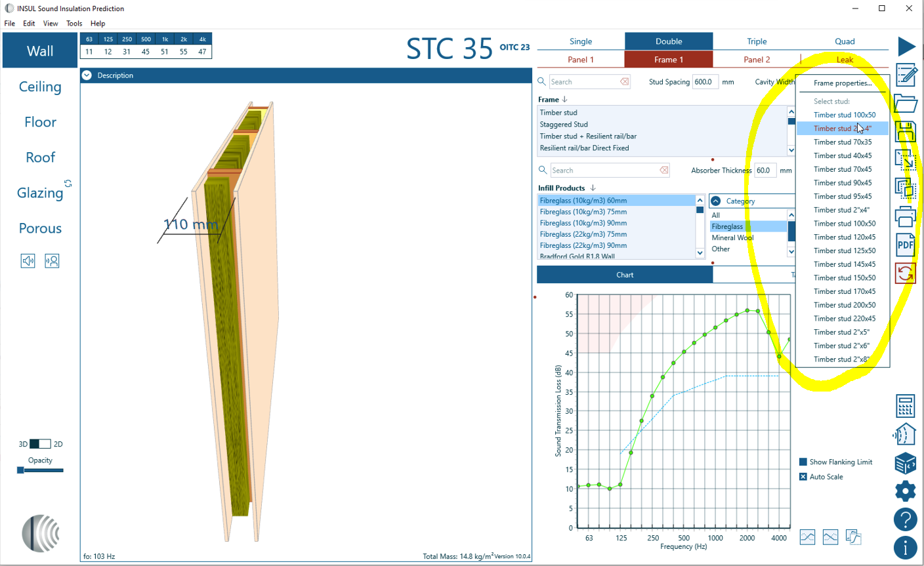Viewport: 924px width, 566px height.
Task: Open the File menu
Action: click(x=10, y=23)
